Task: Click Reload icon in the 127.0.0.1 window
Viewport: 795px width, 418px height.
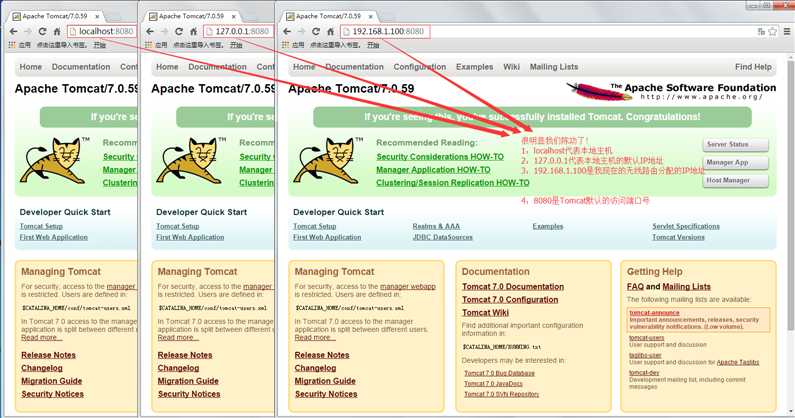Action: 179,31
